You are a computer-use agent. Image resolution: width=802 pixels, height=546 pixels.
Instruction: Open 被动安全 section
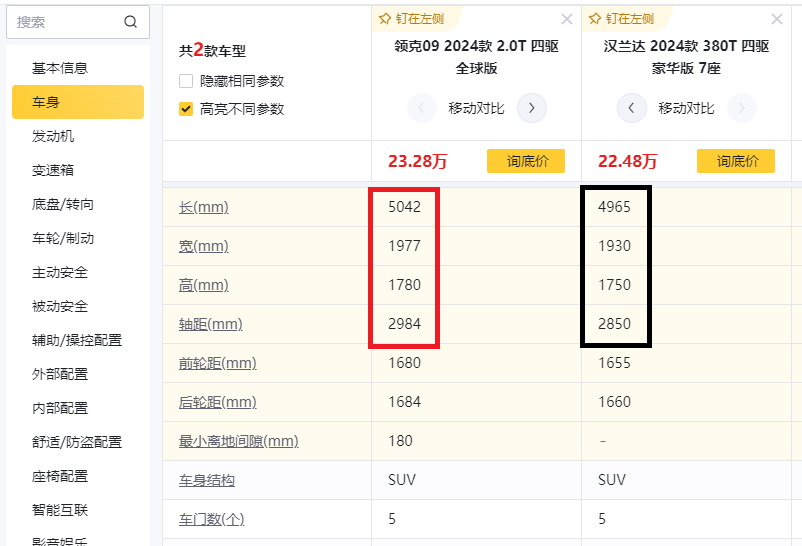click(x=60, y=306)
